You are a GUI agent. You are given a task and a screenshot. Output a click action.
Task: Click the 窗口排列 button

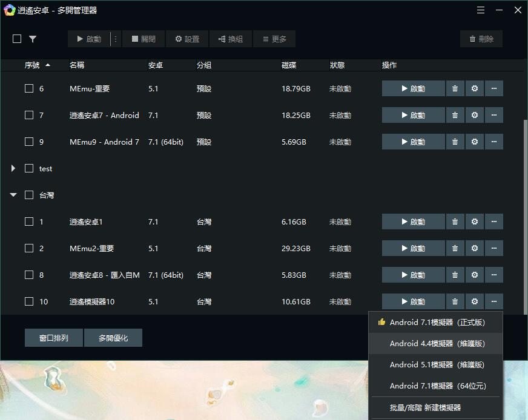click(x=53, y=338)
